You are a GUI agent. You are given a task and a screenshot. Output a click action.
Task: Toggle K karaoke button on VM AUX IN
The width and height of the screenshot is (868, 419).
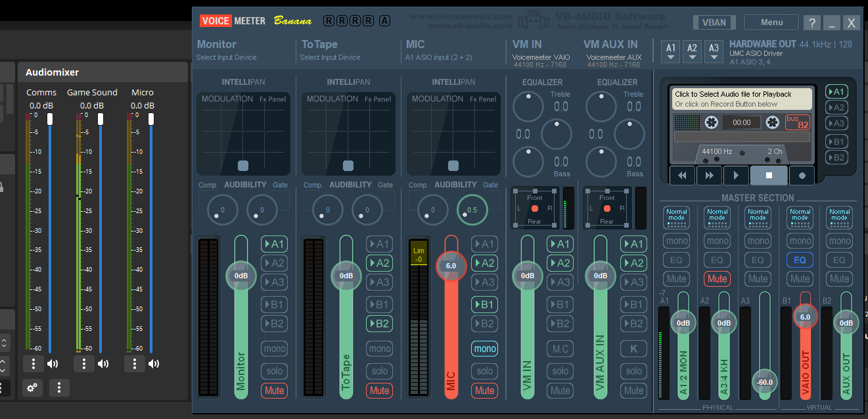(x=633, y=349)
